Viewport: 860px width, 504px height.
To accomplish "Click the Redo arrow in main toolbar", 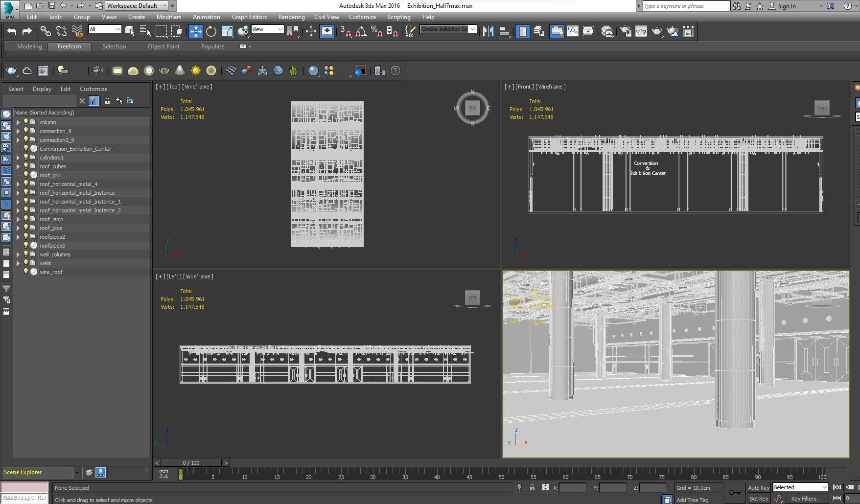I will (x=27, y=31).
